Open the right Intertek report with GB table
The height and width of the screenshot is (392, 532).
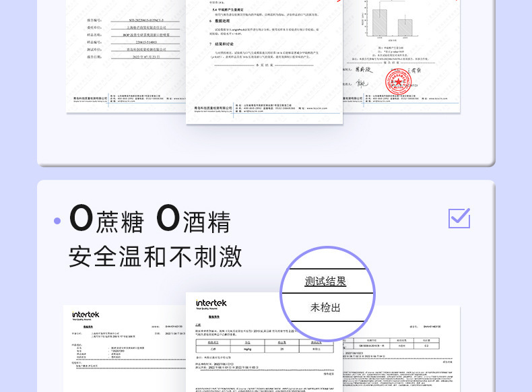(402, 350)
